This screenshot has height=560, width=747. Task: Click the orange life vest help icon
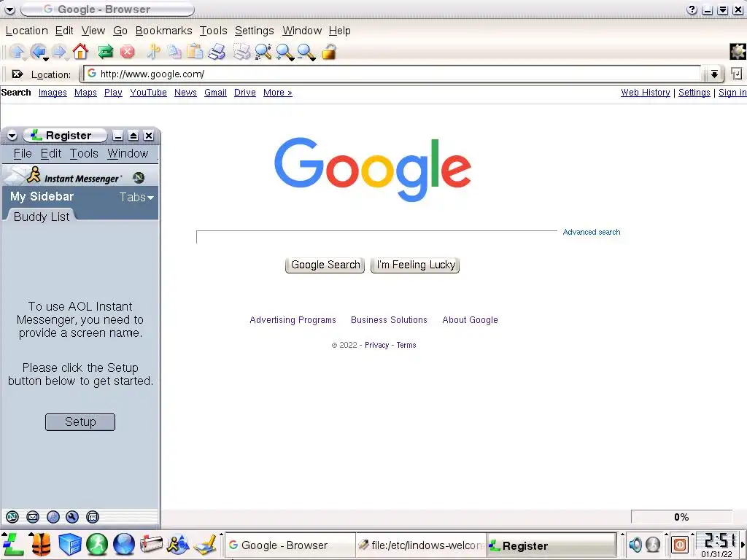(42, 544)
